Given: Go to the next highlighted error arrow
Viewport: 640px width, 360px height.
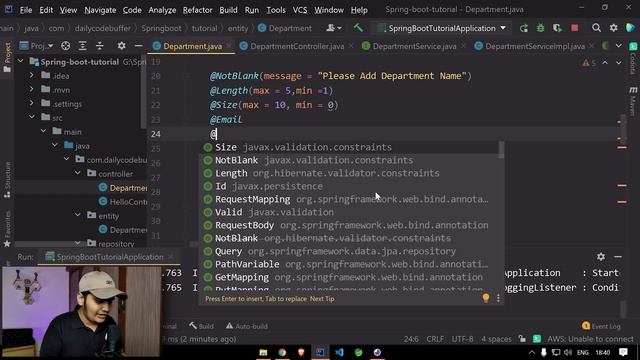Looking at the screenshot, I should (619, 63).
